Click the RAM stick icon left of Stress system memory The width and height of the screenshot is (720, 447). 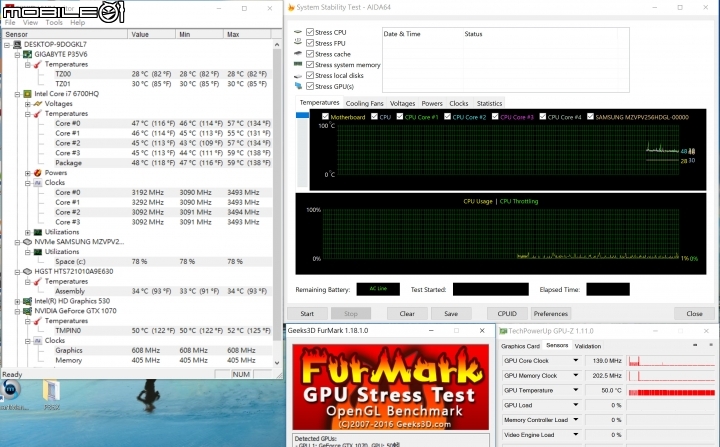(298, 64)
